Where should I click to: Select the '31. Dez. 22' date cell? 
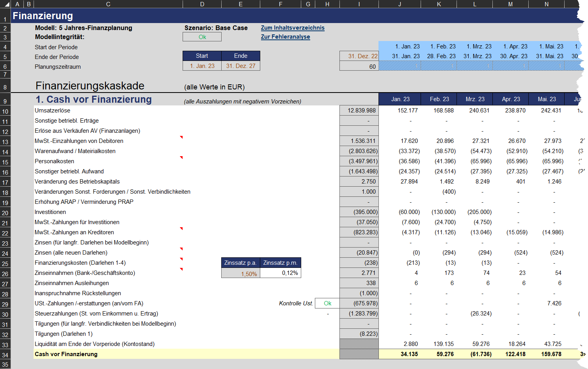click(359, 56)
